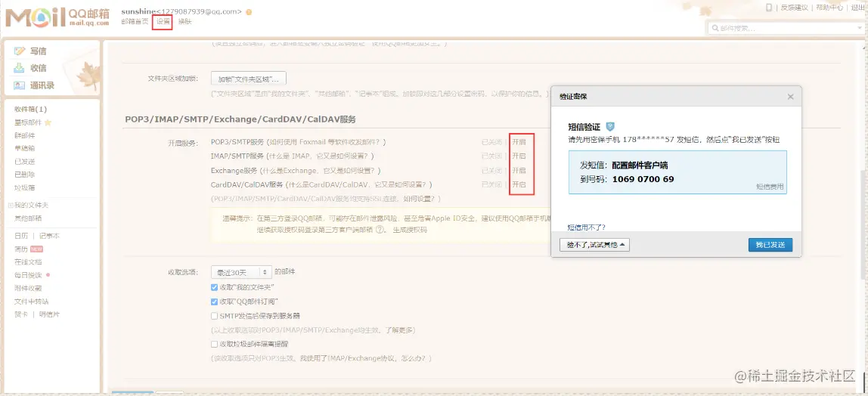This screenshot has height=396, width=868.
Task: Enable SMTP发信后保存到服务器 checkbox
Action: point(214,316)
